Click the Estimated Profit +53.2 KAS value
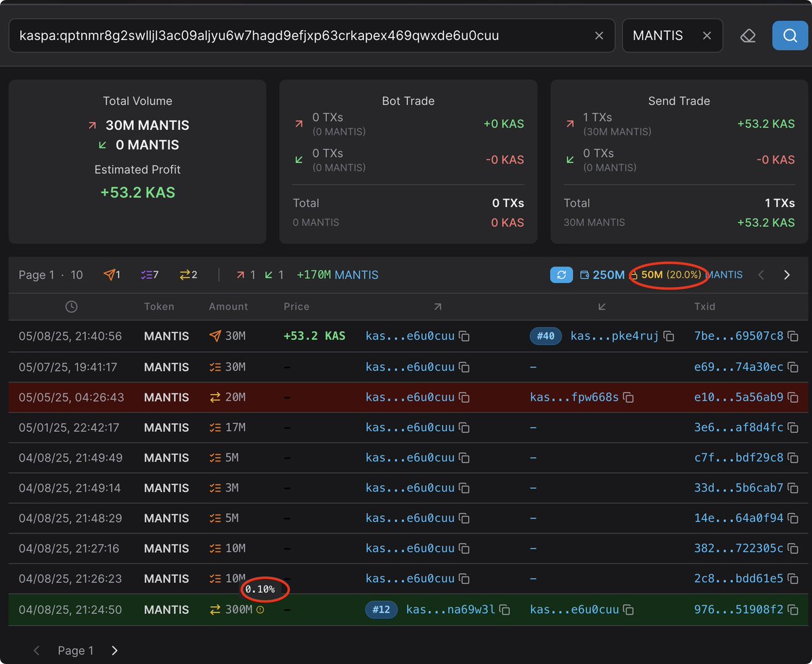 pos(137,192)
